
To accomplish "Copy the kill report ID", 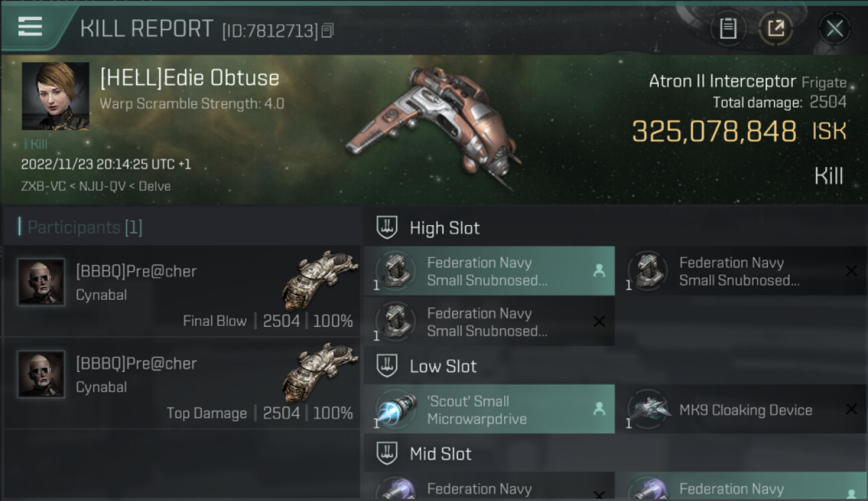I will coord(327,31).
